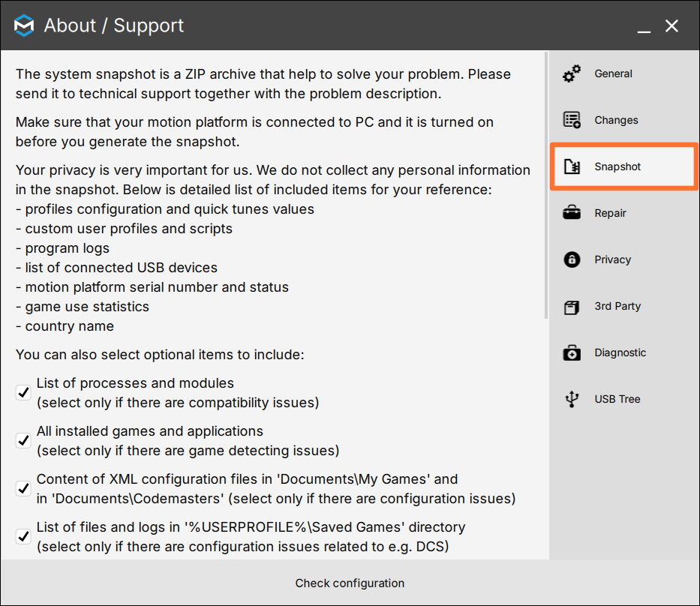Open the Repair tab label
This screenshot has height=606, width=700.
point(610,213)
